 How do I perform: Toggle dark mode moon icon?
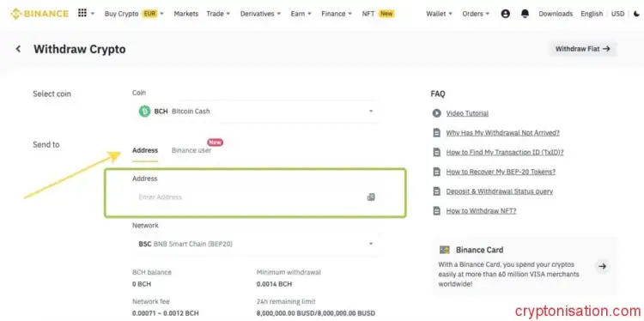click(x=636, y=14)
